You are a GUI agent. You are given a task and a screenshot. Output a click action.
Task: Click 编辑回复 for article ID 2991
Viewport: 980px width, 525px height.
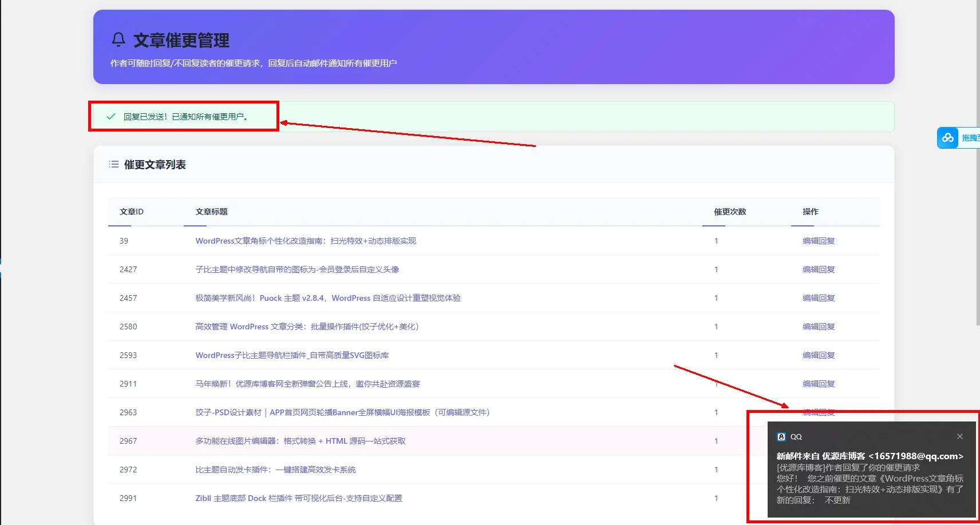click(818, 498)
